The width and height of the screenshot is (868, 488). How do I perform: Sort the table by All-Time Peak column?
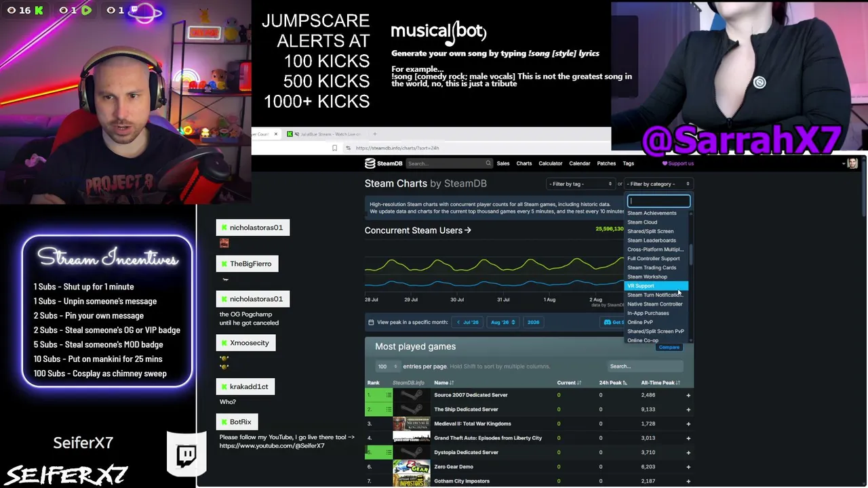click(660, 383)
